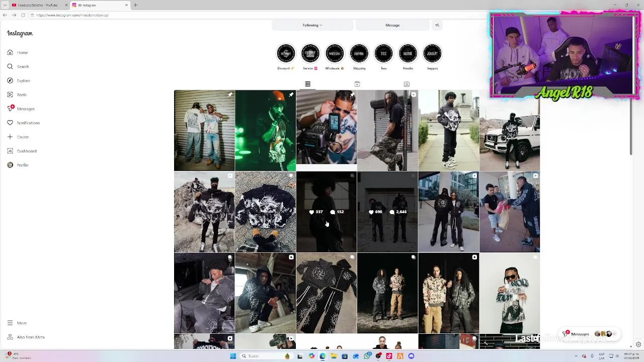Open the Profile avatar icon

pyautogui.click(x=10, y=165)
